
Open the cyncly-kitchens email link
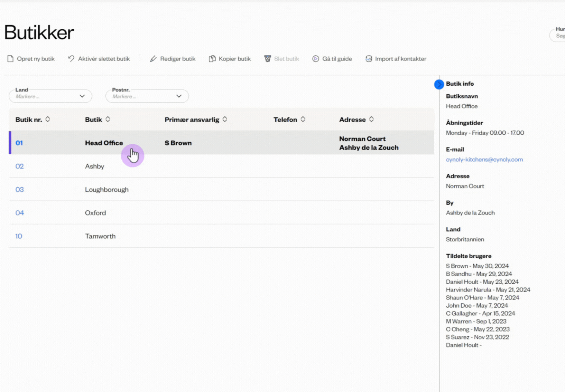(484, 160)
